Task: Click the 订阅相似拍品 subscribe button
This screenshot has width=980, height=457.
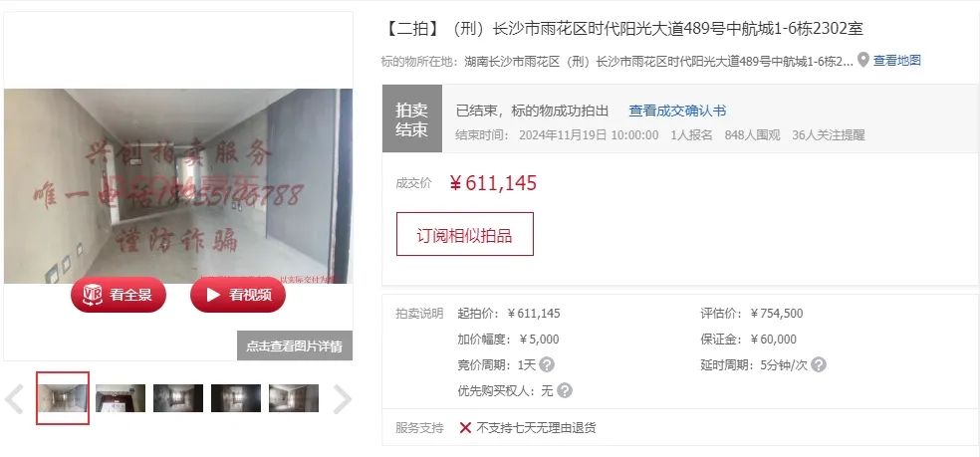Action: coord(464,234)
